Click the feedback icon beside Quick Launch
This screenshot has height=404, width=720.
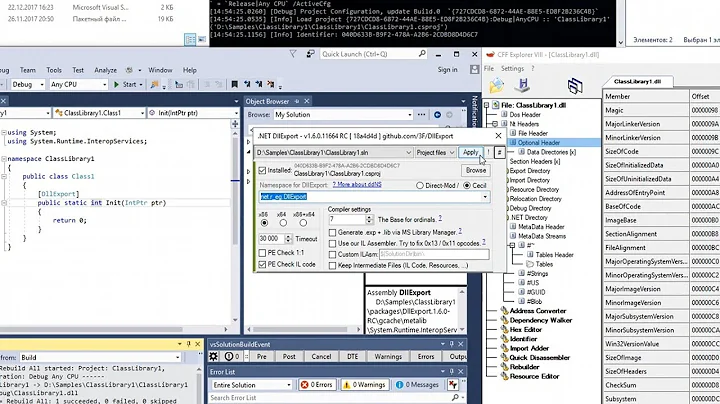pyautogui.click(x=310, y=54)
